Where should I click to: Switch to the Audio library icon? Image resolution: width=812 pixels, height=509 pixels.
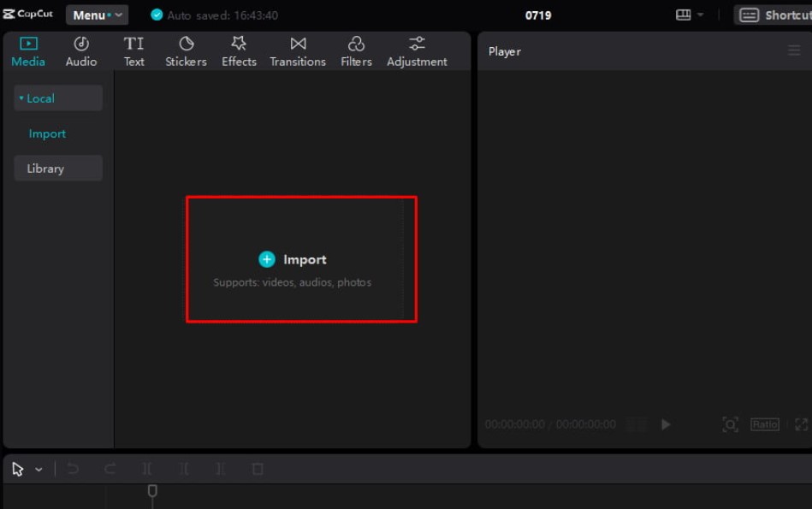pos(80,50)
